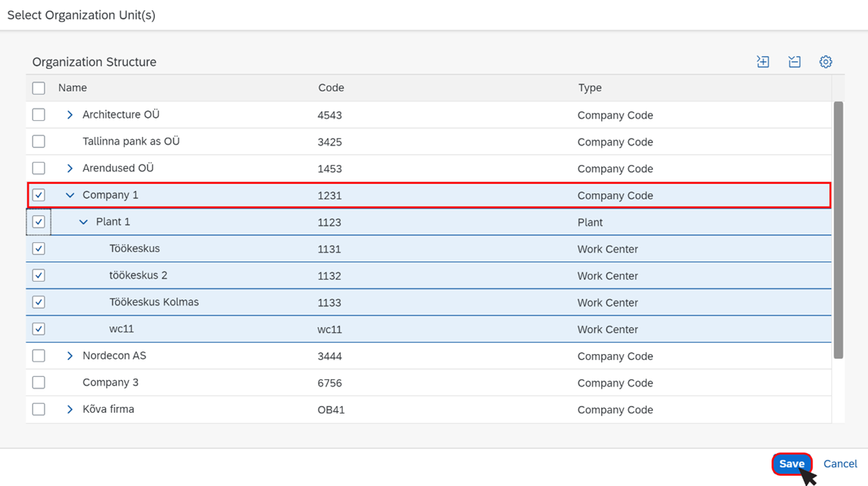Check the Architecture OÜ checkbox

tap(39, 115)
